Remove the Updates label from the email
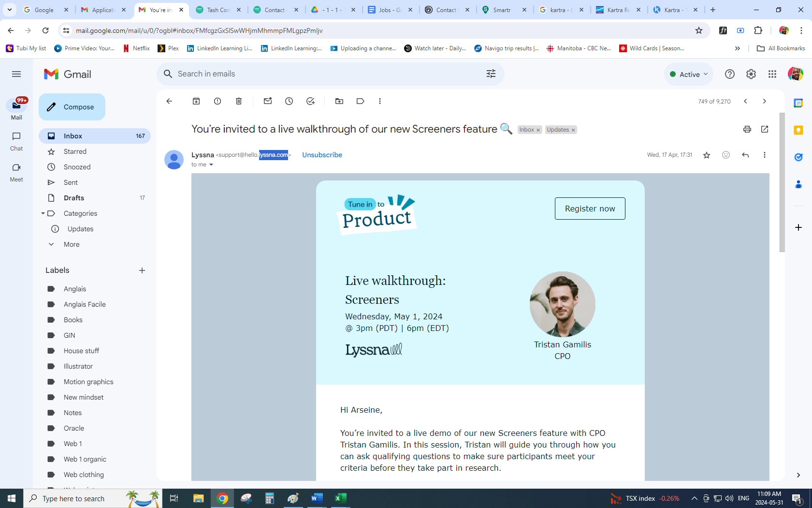 573,130
